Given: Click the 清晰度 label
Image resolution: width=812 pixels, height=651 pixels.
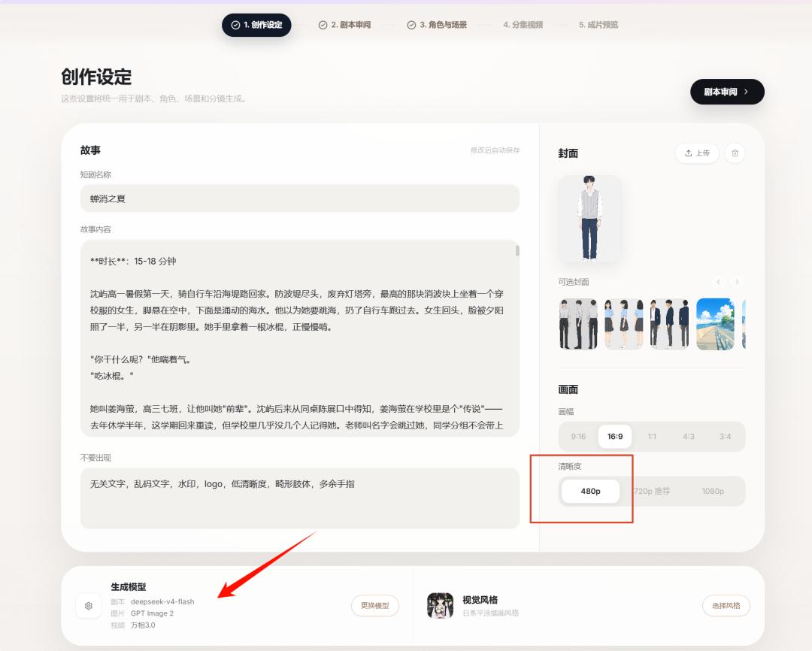Looking at the screenshot, I should 570,466.
